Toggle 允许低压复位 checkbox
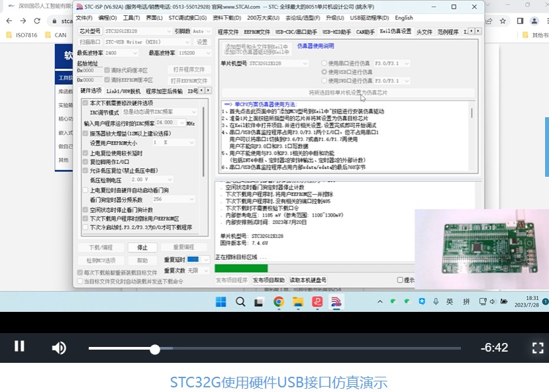This screenshot has height=392, width=549. coord(85,170)
